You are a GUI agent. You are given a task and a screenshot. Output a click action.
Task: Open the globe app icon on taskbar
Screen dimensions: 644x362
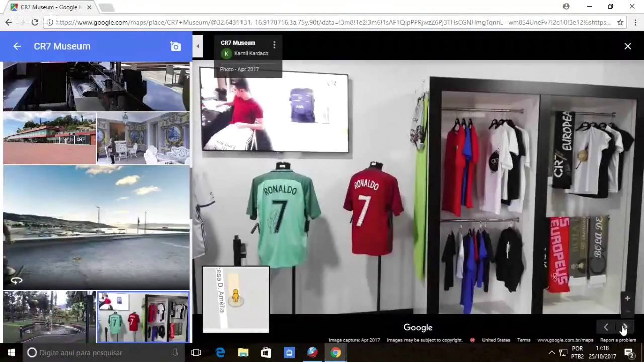point(312,353)
